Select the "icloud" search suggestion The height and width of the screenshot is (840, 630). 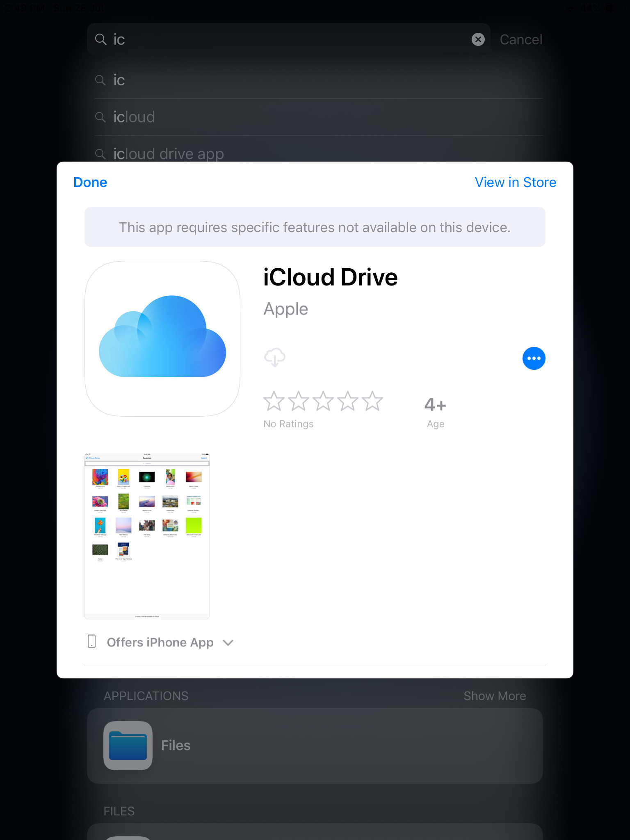click(318, 117)
